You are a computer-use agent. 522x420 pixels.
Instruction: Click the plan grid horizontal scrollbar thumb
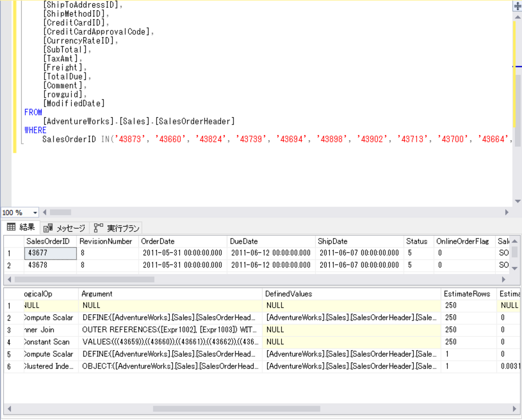point(237,409)
